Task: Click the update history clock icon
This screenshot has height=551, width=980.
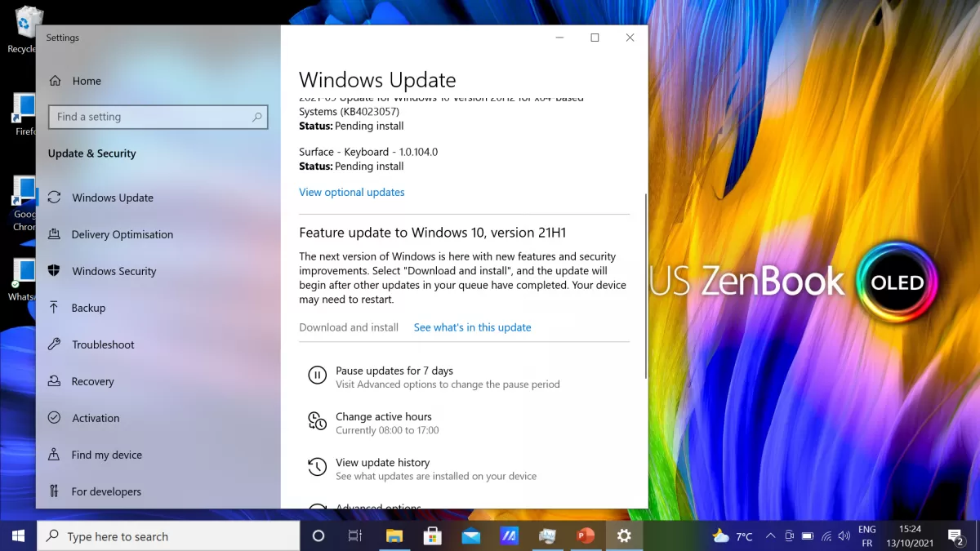Action: pos(317,466)
